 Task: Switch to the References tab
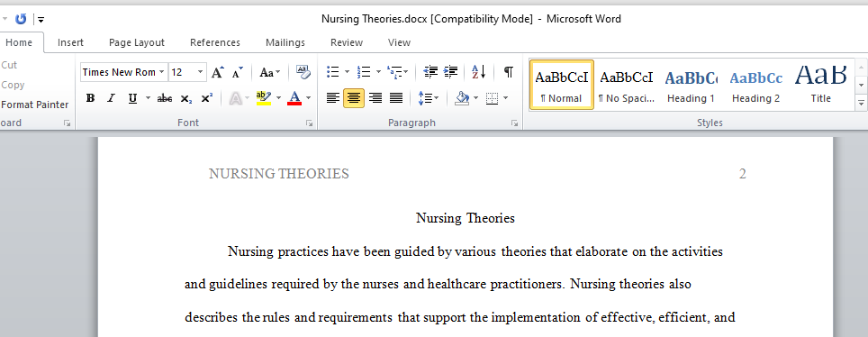click(215, 42)
